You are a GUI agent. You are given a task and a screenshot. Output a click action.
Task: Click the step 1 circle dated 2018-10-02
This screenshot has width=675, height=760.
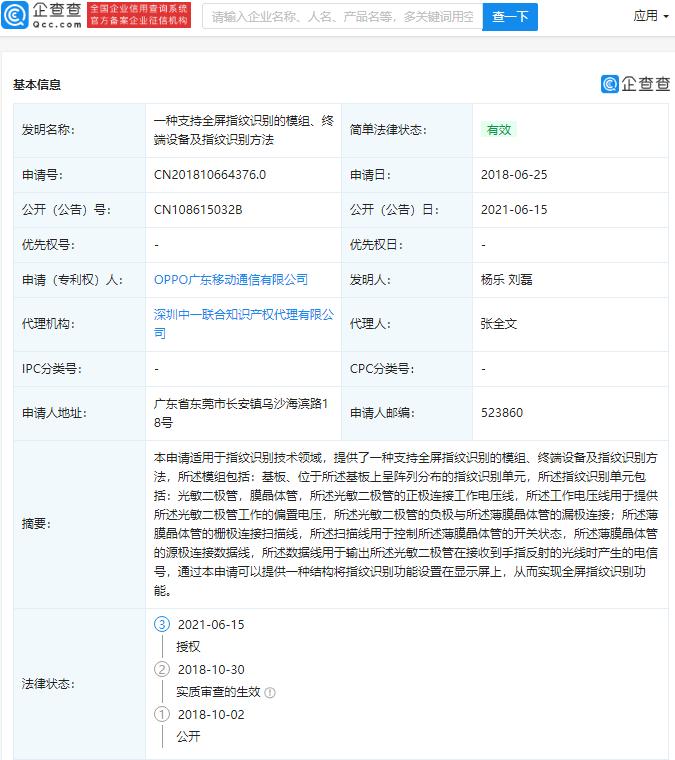coord(162,714)
